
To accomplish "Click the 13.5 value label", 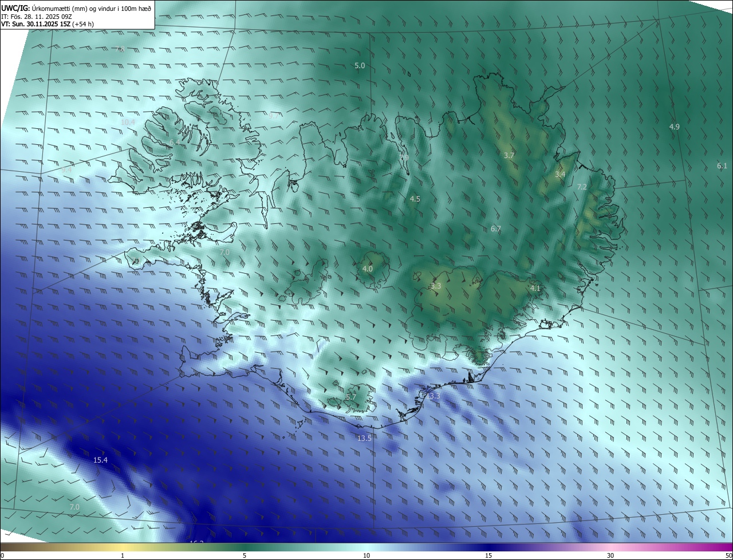I will (364, 438).
